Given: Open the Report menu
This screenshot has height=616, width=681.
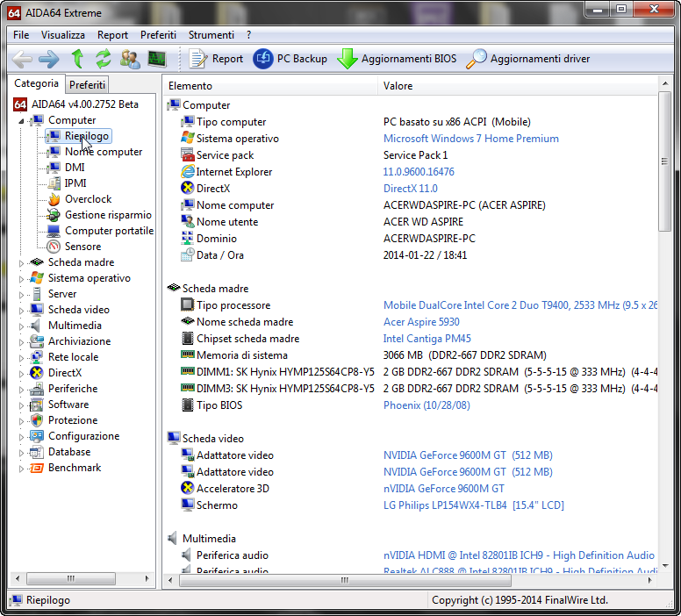Looking at the screenshot, I should [112, 35].
